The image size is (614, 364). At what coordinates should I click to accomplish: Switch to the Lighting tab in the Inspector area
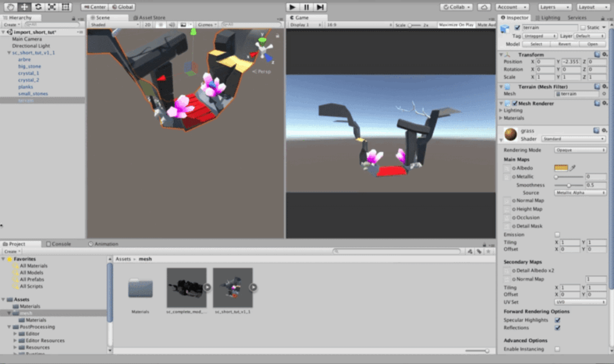547,17
